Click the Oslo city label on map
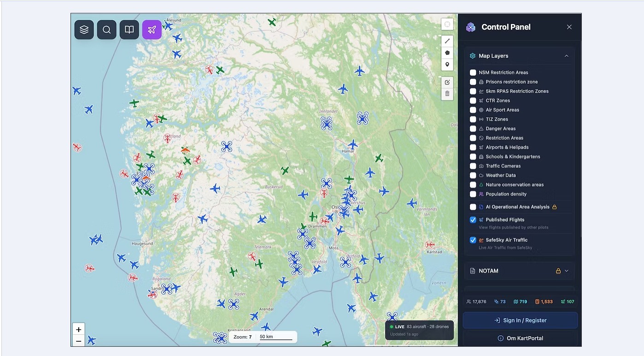Image resolution: width=644 pixels, height=356 pixels. coord(336,207)
